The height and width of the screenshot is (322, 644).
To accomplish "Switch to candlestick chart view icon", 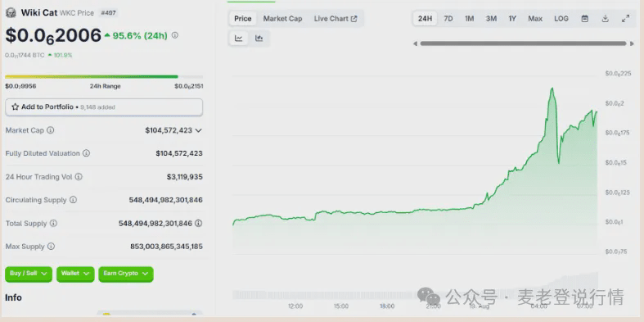I will point(259,39).
